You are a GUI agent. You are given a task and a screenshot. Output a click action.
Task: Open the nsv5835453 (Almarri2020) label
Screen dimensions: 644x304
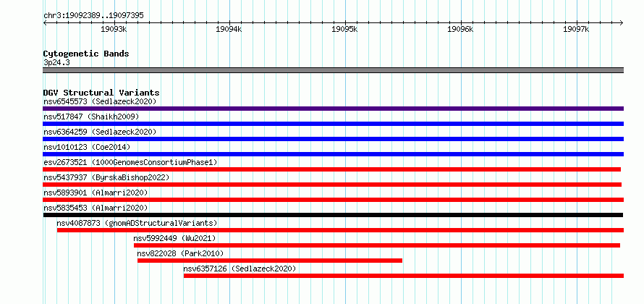point(96,208)
